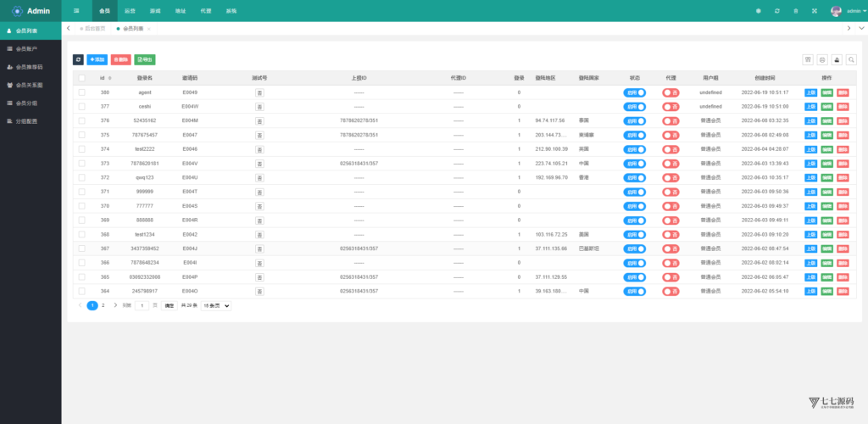Open the column filter icon above the table
This screenshot has height=424, width=868.
808,59
